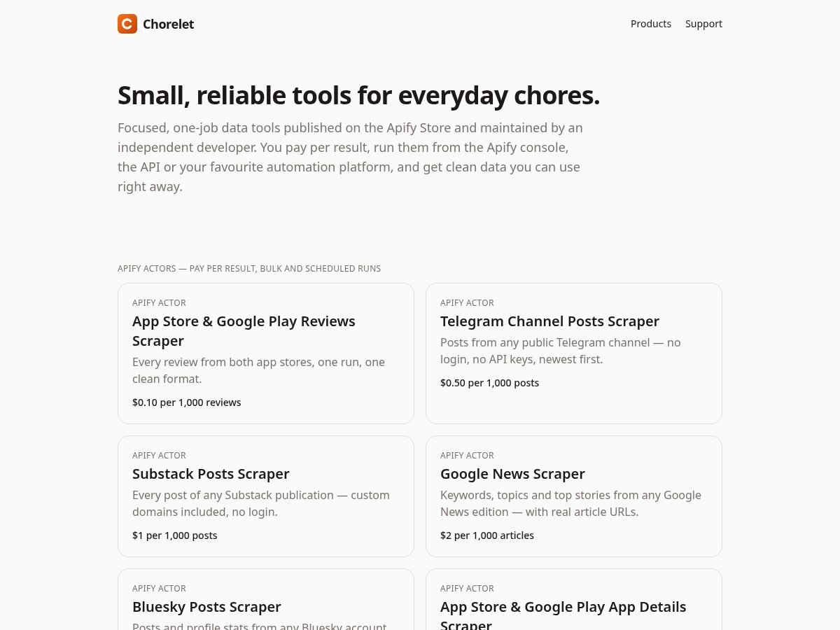Screen dimensions: 840x630
Task: Click 'Posts from any public Telegram channel' description
Action: 561,351
